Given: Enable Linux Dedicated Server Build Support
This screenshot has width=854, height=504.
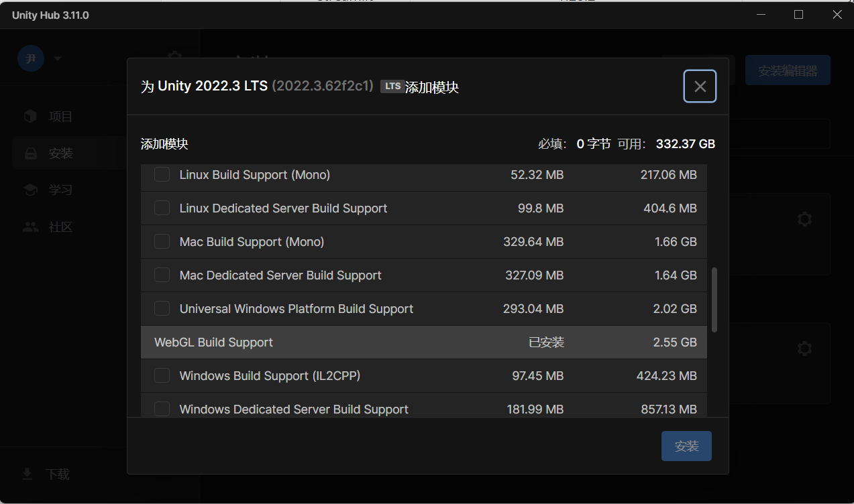Looking at the screenshot, I should pos(162,208).
